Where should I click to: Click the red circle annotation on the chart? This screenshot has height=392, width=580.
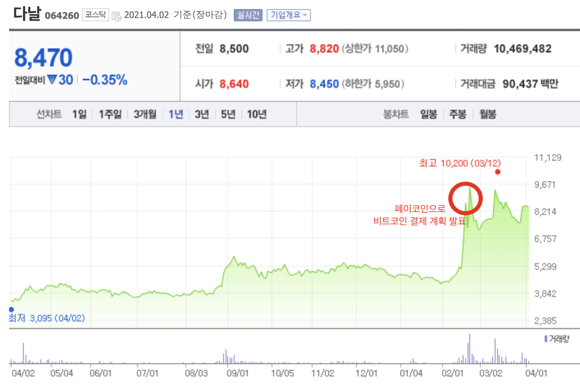tap(466, 198)
